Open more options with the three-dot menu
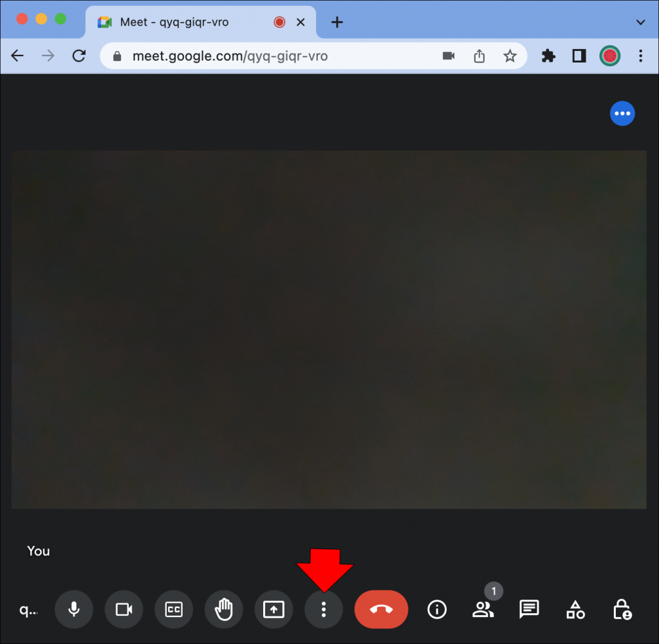Image resolution: width=659 pixels, height=644 pixels. click(324, 609)
